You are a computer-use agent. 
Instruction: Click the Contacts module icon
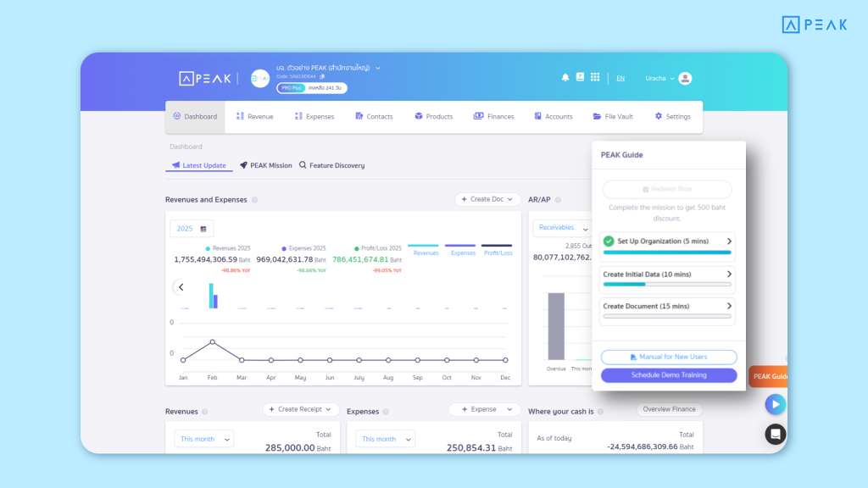coord(359,116)
